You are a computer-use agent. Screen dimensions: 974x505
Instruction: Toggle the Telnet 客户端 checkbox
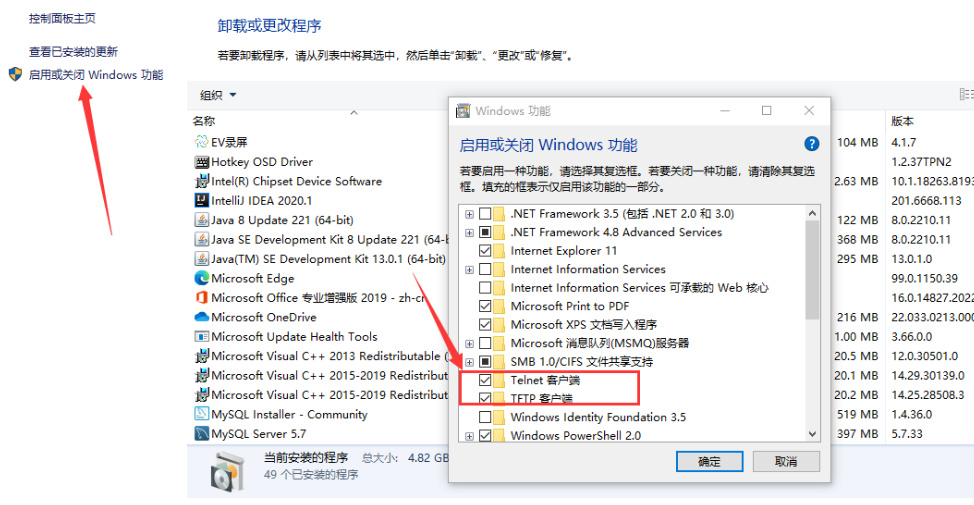click(x=485, y=380)
